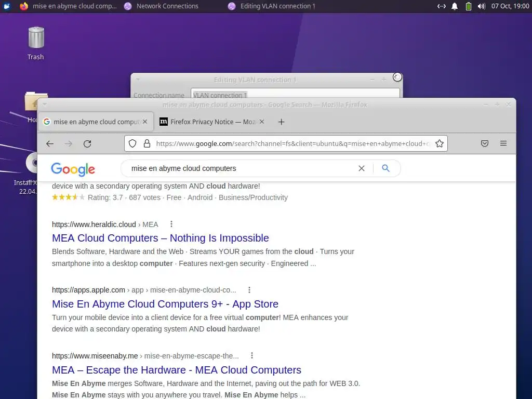This screenshot has width=532, height=399.
Task: Open tracking protection shield icon
Action: click(132, 143)
